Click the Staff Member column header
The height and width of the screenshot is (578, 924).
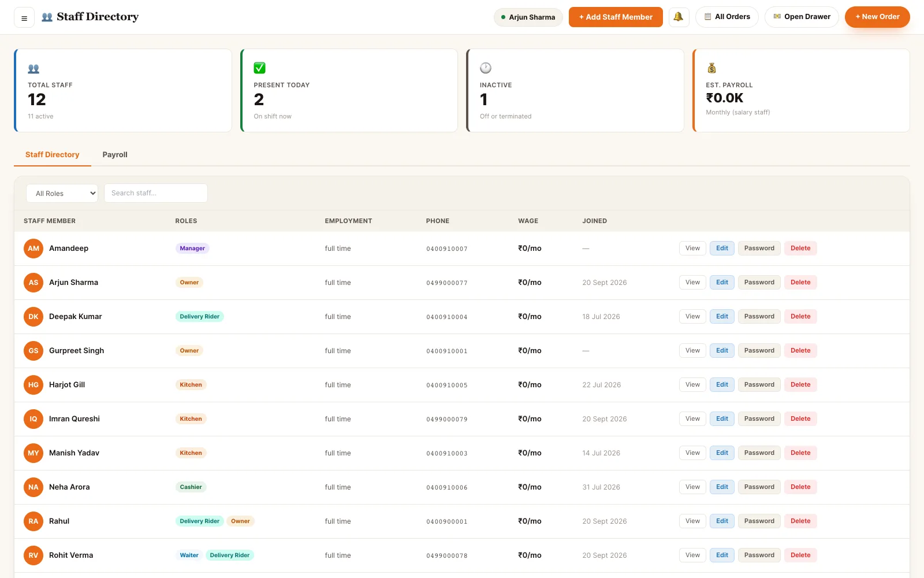tap(50, 221)
